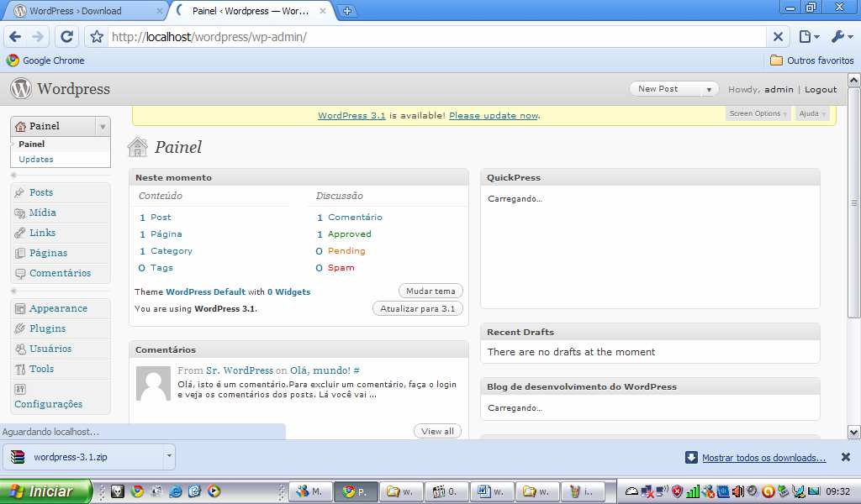Go to the Appearance menu
The width and height of the screenshot is (861, 504).
58,308
